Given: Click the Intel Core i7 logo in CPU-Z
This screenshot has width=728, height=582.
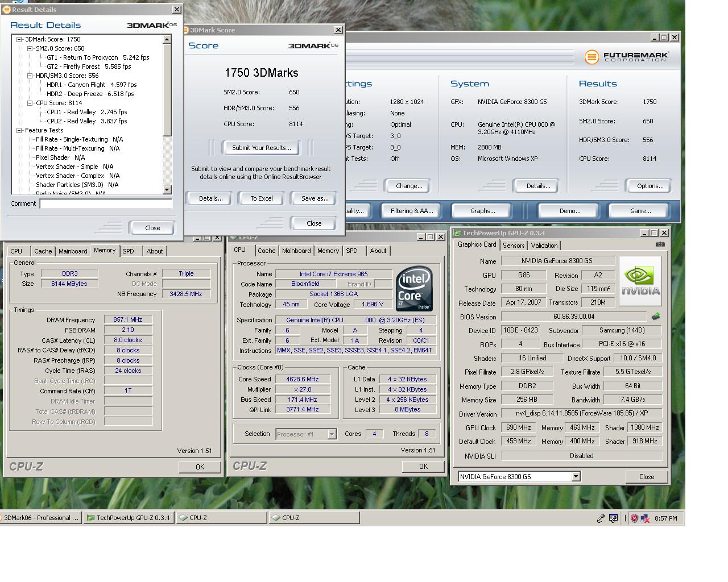Looking at the screenshot, I should 414,288.
